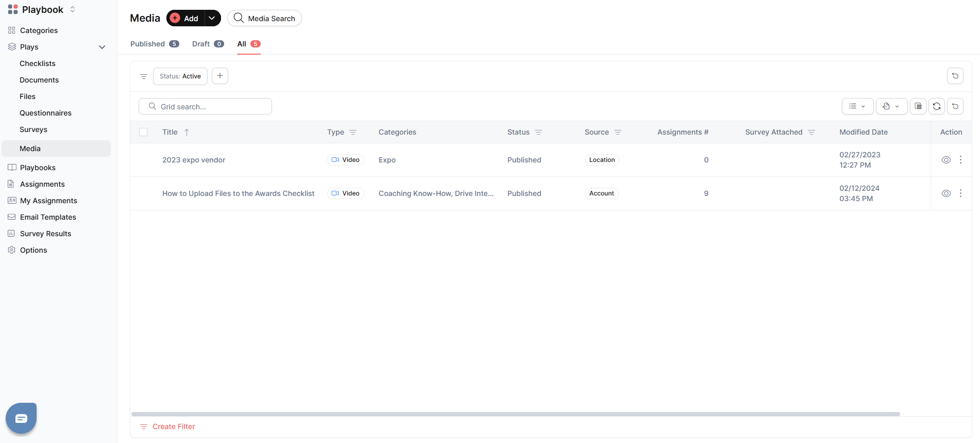This screenshot has height=443, width=980.
Task: Open the chat support widget
Action: (x=21, y=418)
